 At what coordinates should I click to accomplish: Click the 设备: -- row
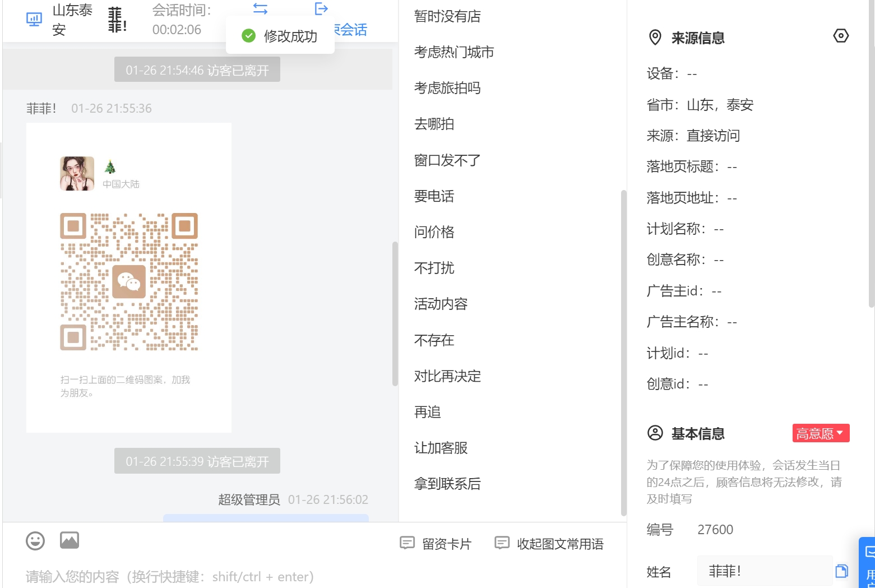click(x=672, y=73)
